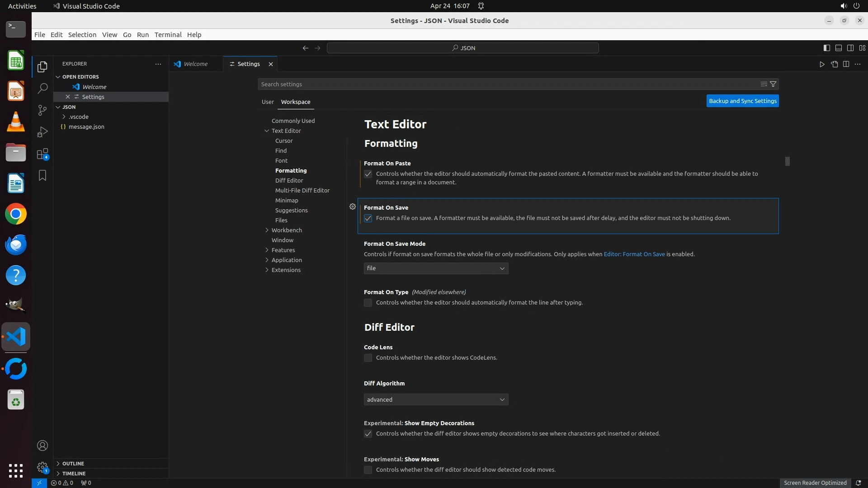Click Open Settings (JSON) icon in editor toolbar
This screenshot has width=868, height=488.
[834, 64]
